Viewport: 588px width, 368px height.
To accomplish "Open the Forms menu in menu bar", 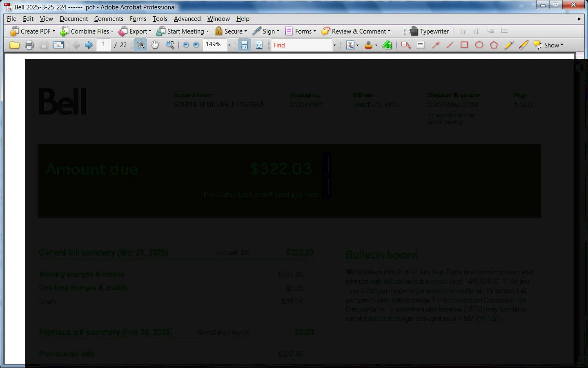I will (x=138, y=19).
